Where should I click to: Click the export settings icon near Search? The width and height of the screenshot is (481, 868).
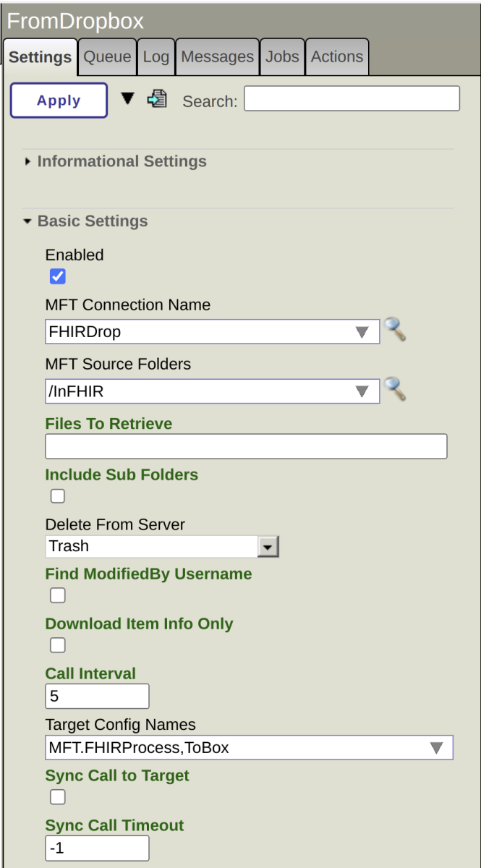[157, 99]
